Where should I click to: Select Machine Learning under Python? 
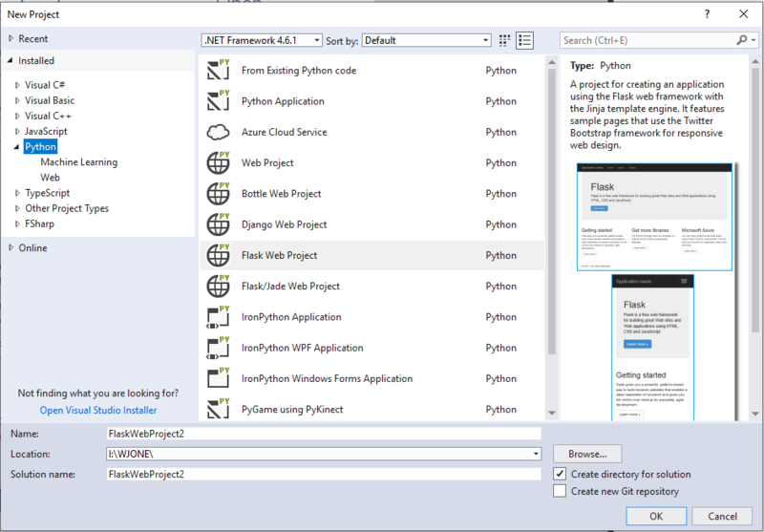click(x=79, y=162)
